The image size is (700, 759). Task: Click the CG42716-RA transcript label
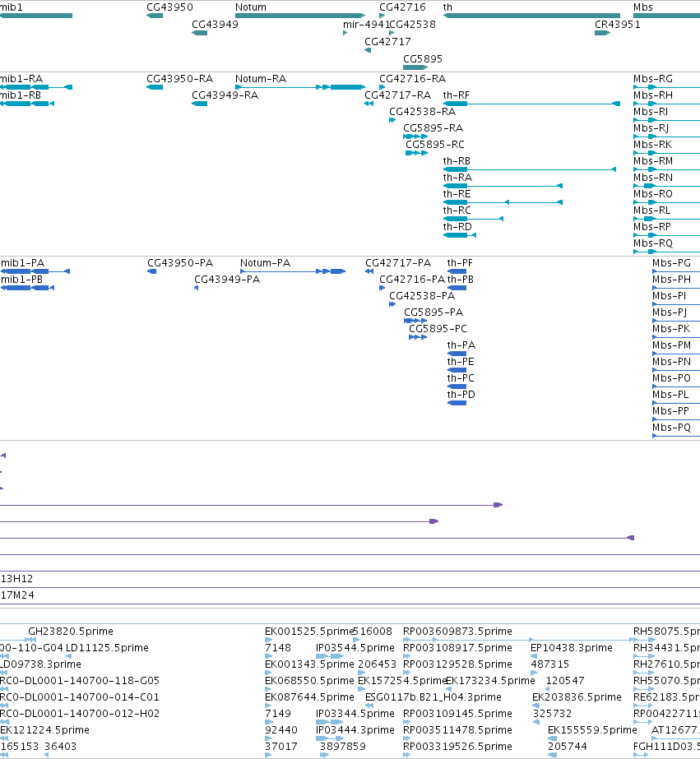[x=412, y=79]
